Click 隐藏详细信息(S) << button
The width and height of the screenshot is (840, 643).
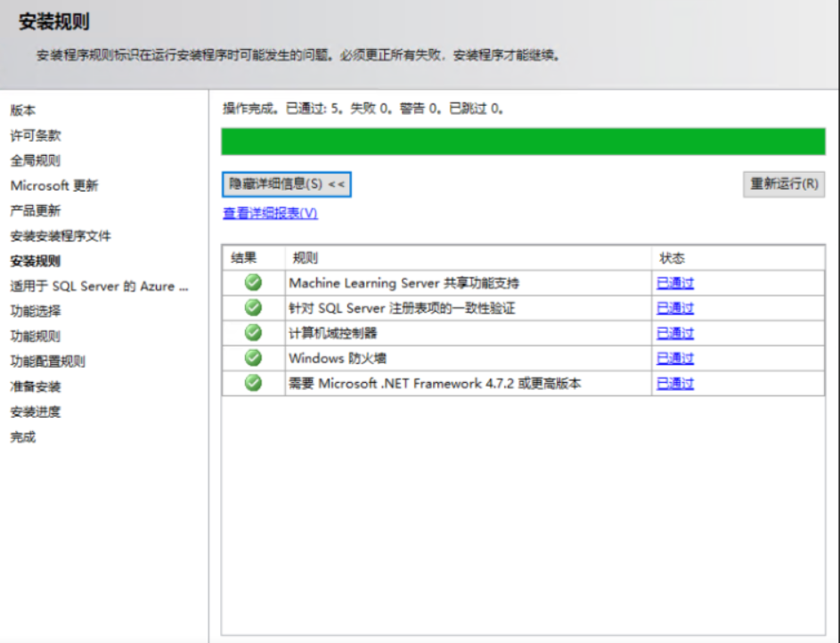coord(287,184)
